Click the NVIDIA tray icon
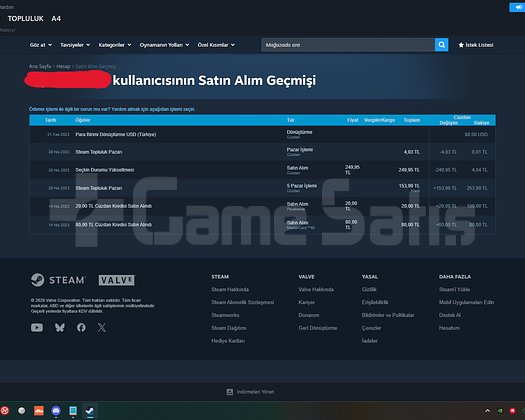This screenshot has width=525, height=420. click(500, 411)
